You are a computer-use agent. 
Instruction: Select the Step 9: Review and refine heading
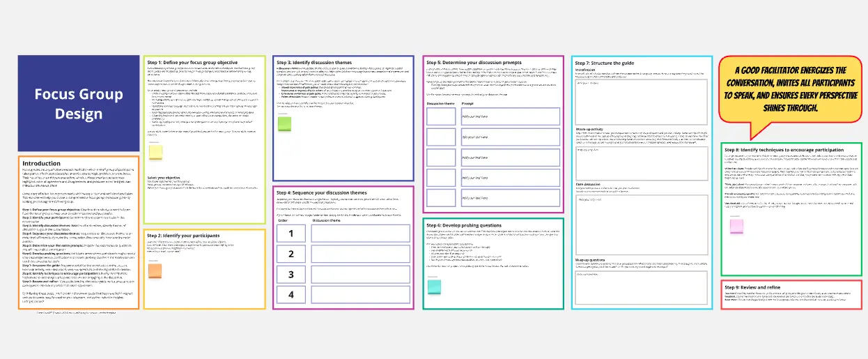point(752,287)
